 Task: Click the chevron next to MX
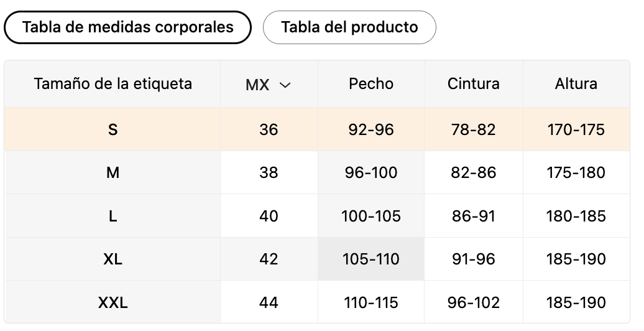285,85
